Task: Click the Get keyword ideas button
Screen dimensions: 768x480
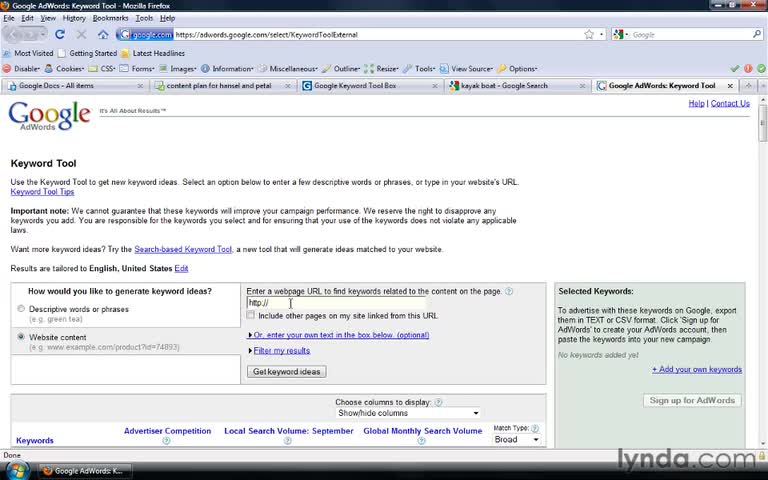Action: coord(287,372)
